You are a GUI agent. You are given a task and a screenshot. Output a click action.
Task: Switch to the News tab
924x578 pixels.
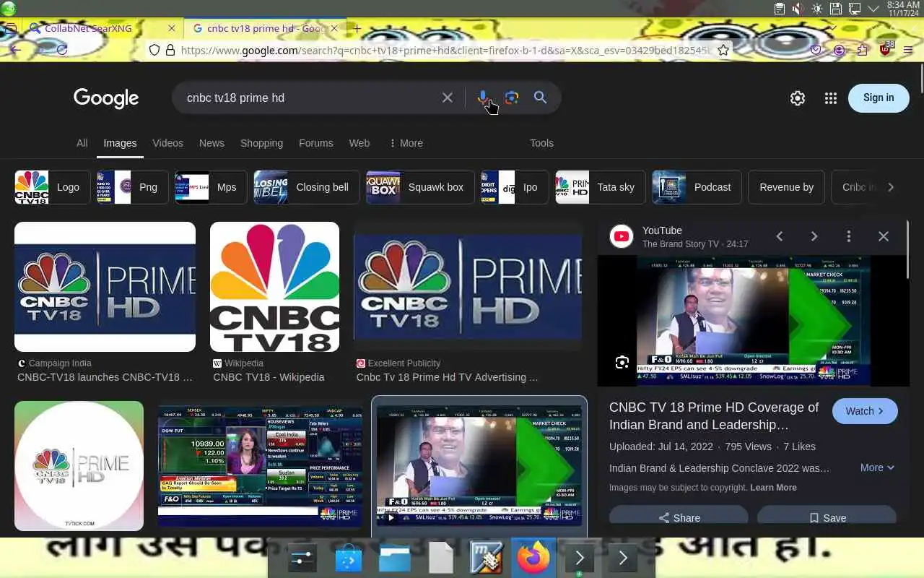tap(212, 143)
